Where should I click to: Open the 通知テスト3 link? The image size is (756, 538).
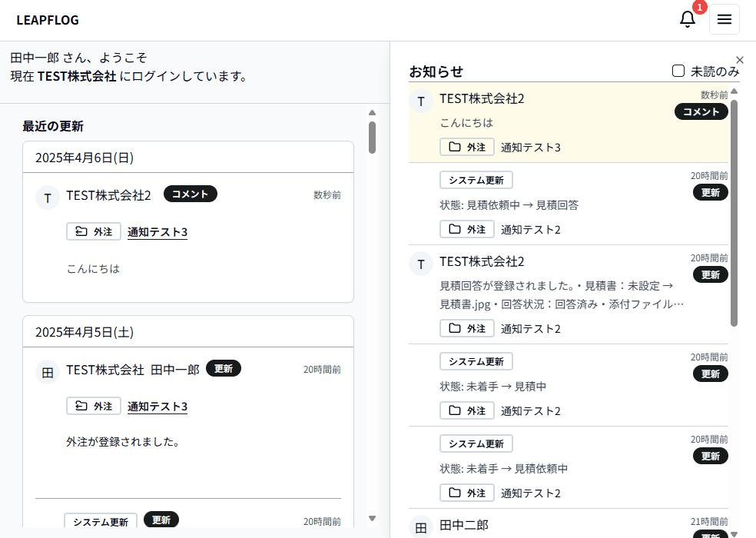tap(157, 231)
